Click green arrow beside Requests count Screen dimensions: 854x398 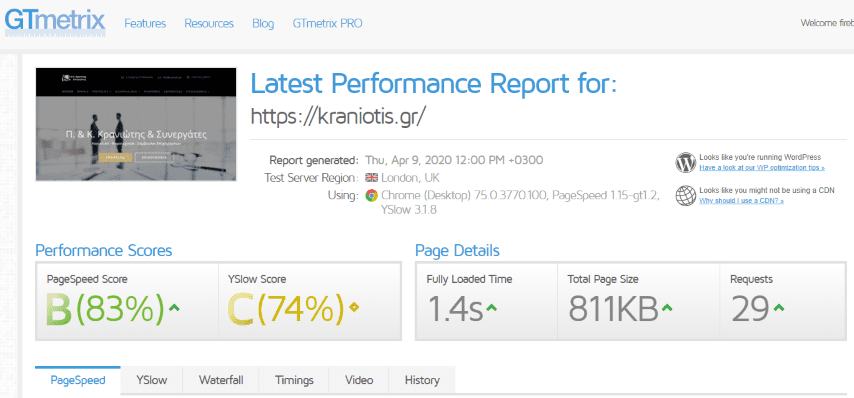click(779, 308)
